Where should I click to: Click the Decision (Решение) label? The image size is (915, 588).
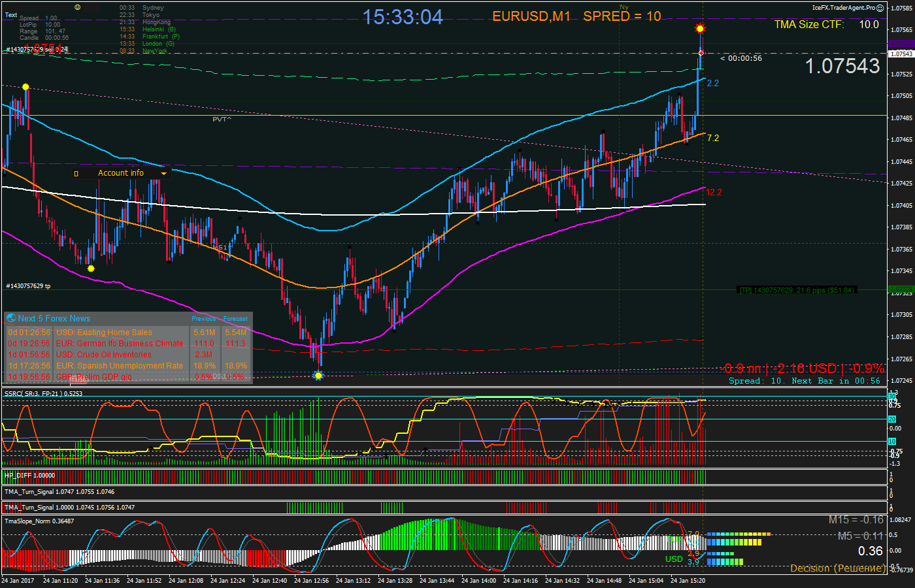(x=838, y=568)
